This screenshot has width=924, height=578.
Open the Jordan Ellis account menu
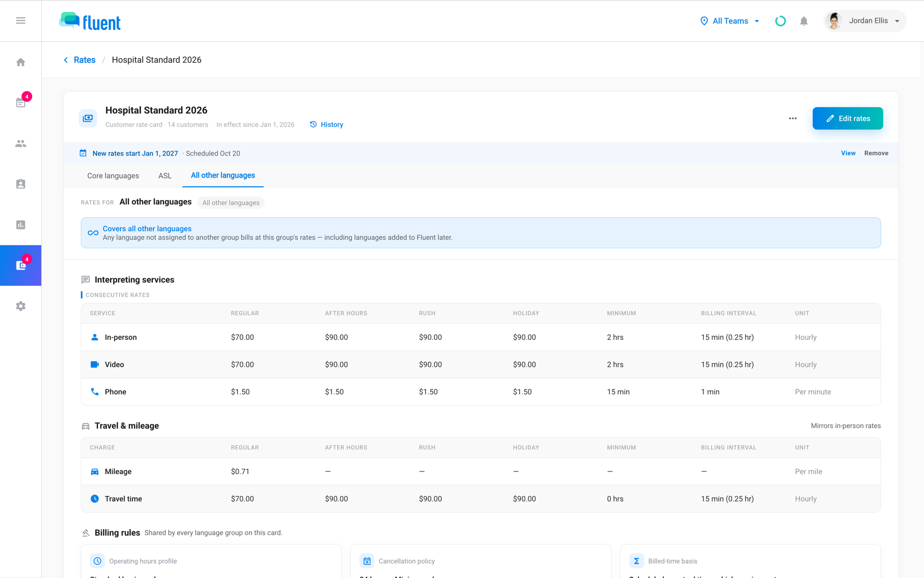coord(865,21)
